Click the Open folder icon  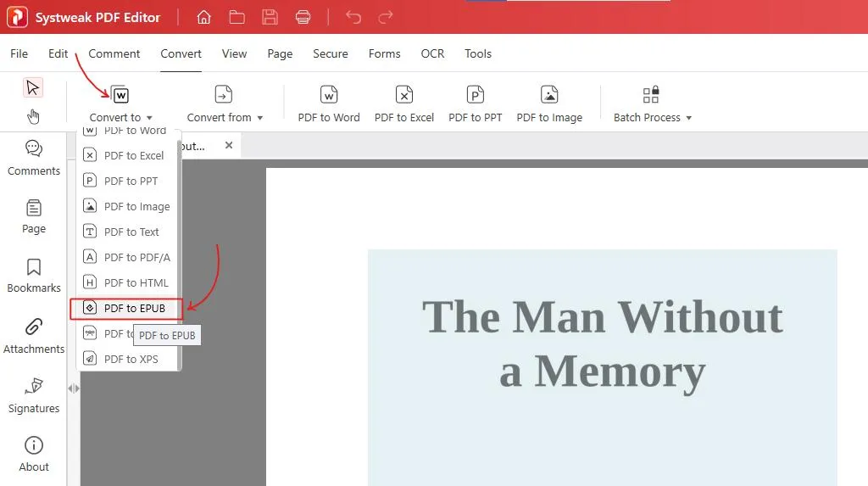[x=236, y=17]
